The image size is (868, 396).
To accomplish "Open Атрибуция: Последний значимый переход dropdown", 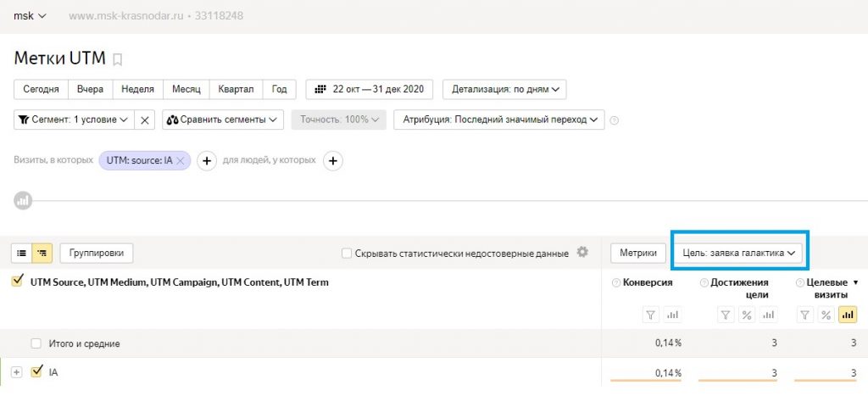I will [x=498, y=120].
